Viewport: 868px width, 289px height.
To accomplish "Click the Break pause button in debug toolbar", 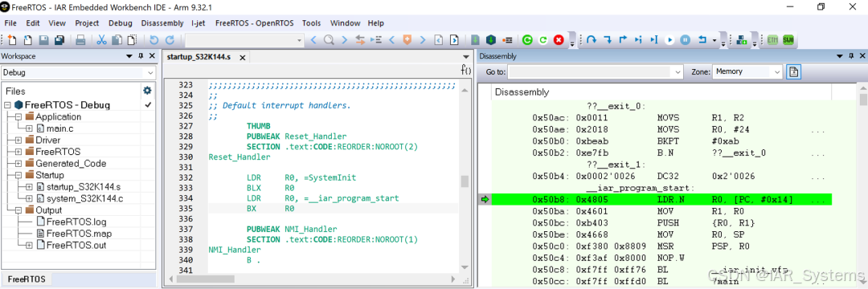I will [686, 40].
